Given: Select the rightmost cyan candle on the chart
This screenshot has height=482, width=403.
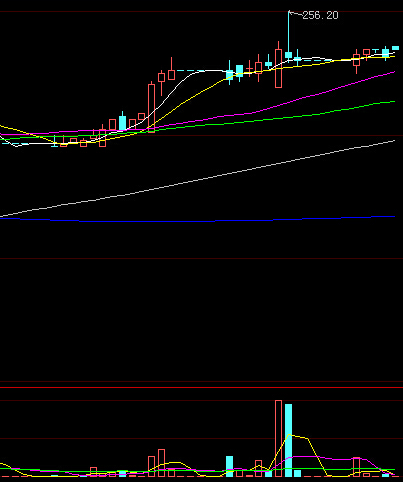Looking at the screenshot, I should 395,48.
